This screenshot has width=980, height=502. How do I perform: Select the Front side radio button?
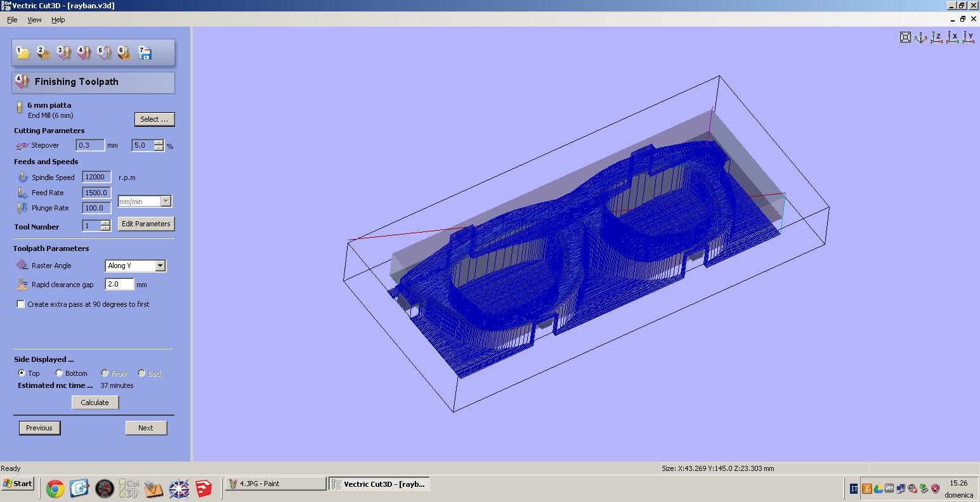[105, 373]
